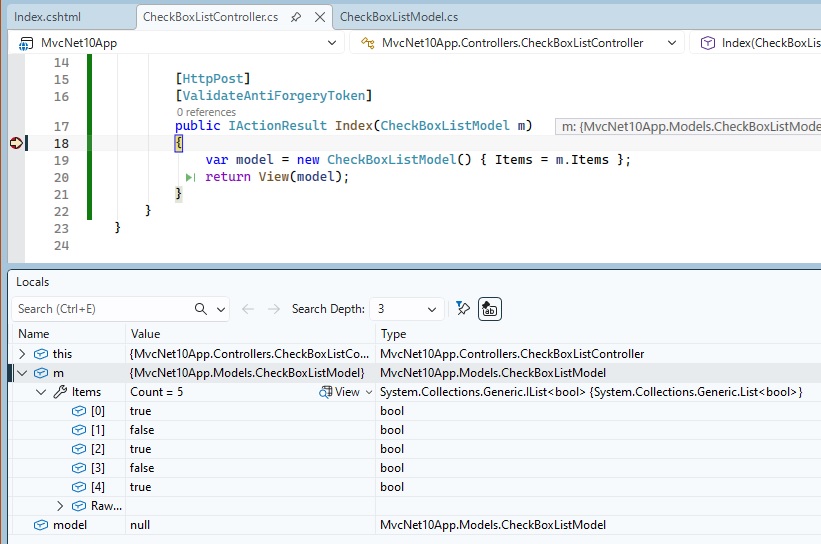This screenshot has height=544, width=821.
Task: Click the Locals search magnifier icon
Action: pos(201,309)
